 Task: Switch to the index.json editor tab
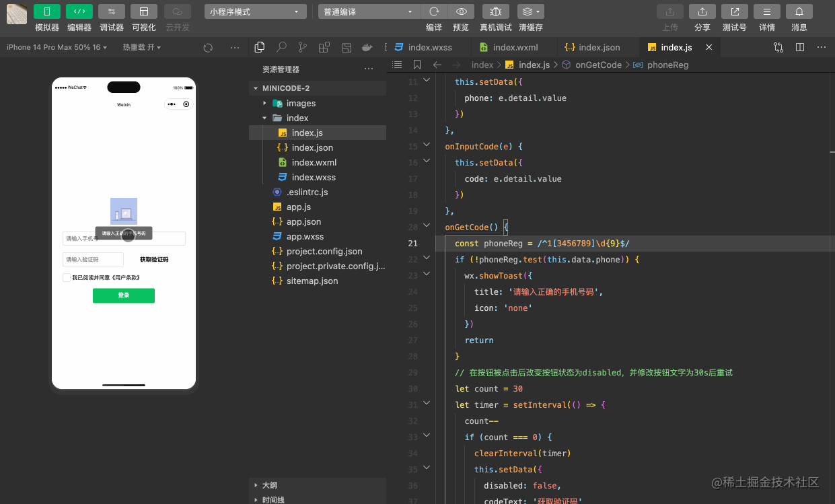[597, 47]
